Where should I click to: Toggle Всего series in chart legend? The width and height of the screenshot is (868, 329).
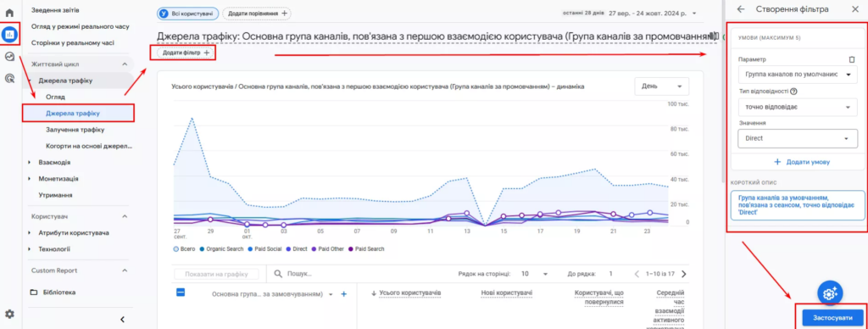click(184, 249)
